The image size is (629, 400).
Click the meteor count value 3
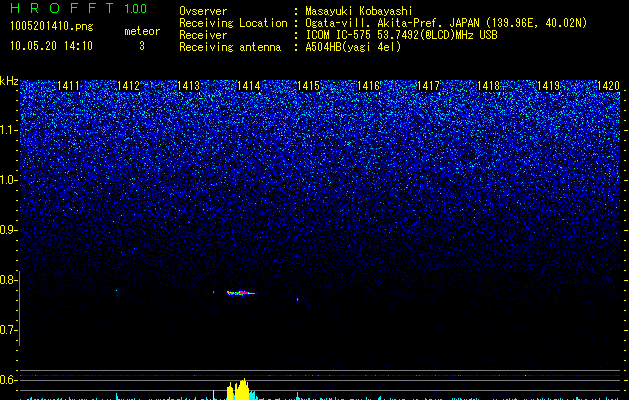(x=142, y=46)
